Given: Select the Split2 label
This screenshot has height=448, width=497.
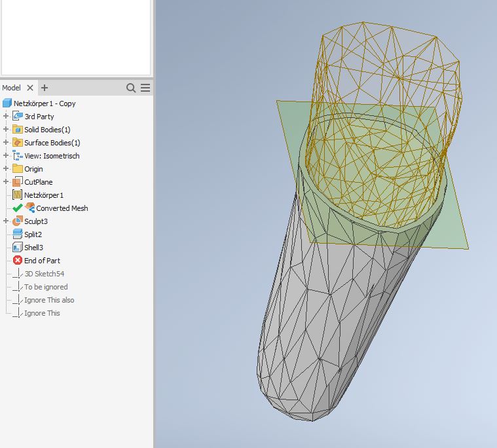Looking at the screenshot, I should (33, 234).
